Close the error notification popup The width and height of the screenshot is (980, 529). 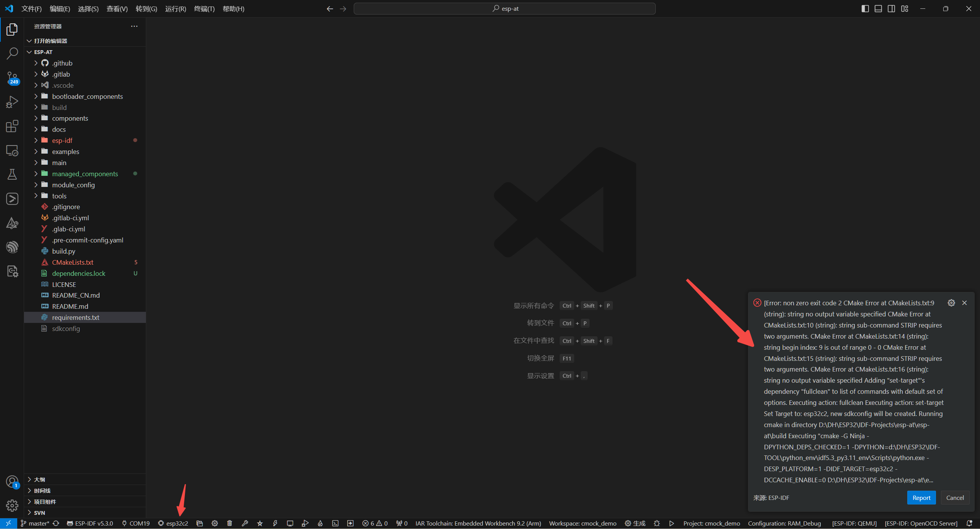tap(964, 303)
